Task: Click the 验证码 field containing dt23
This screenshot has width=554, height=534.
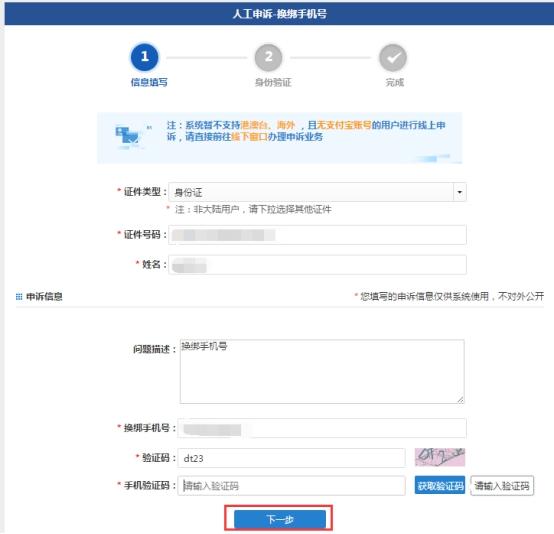Action: tap(291, 458)
